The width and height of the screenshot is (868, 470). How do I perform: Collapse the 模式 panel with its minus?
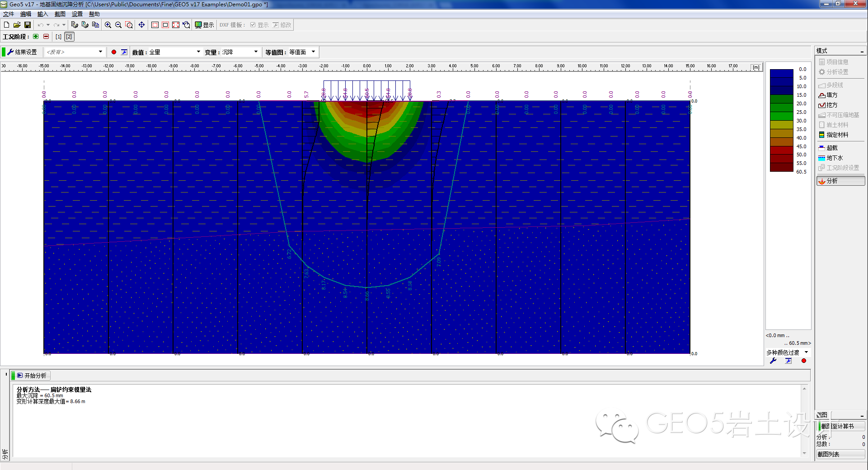point(862,51)
